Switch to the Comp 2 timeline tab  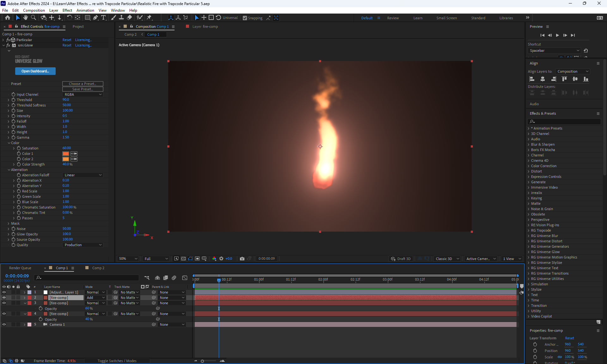[98, 268]
